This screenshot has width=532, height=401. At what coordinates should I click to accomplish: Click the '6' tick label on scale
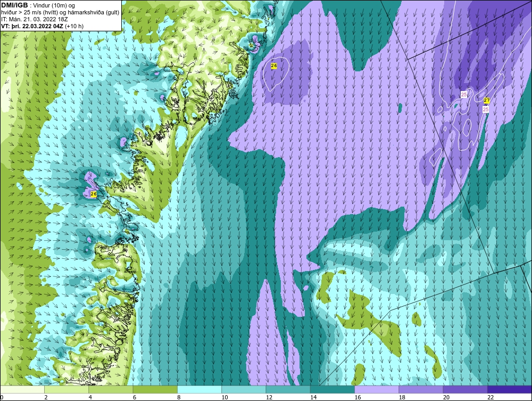point(135,398)
